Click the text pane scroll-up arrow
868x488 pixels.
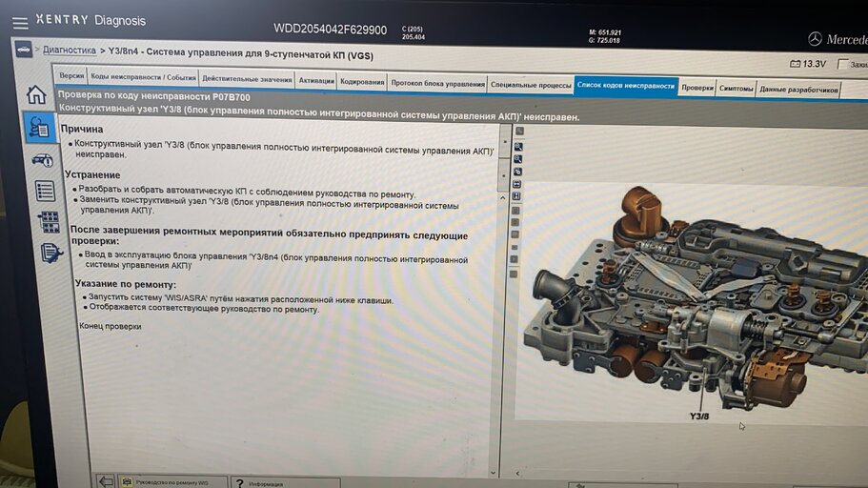502,197
